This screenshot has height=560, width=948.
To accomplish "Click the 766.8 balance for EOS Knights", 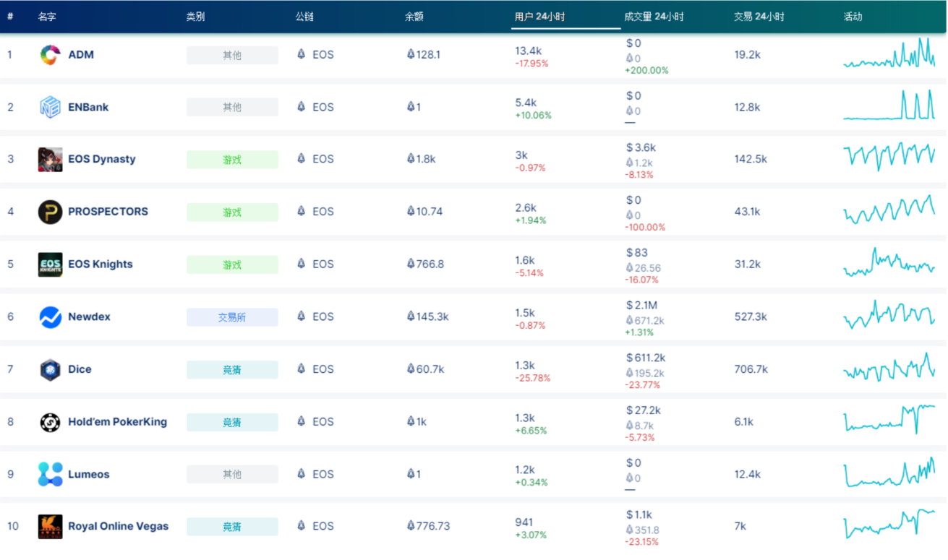I will click(425, 264).
